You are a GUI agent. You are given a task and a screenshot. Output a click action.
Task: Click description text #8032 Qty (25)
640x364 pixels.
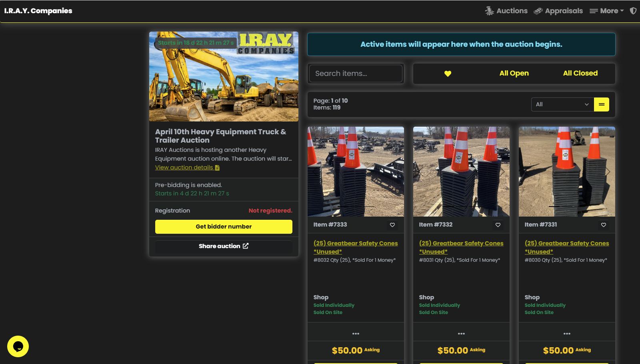(354, 260)
